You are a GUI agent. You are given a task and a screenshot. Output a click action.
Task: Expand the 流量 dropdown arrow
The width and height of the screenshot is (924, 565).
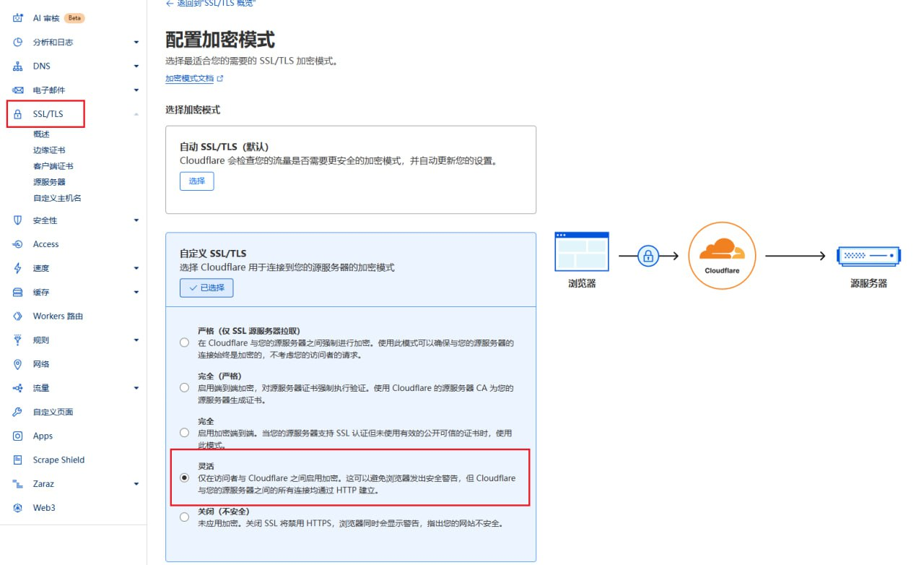[136, 388]
